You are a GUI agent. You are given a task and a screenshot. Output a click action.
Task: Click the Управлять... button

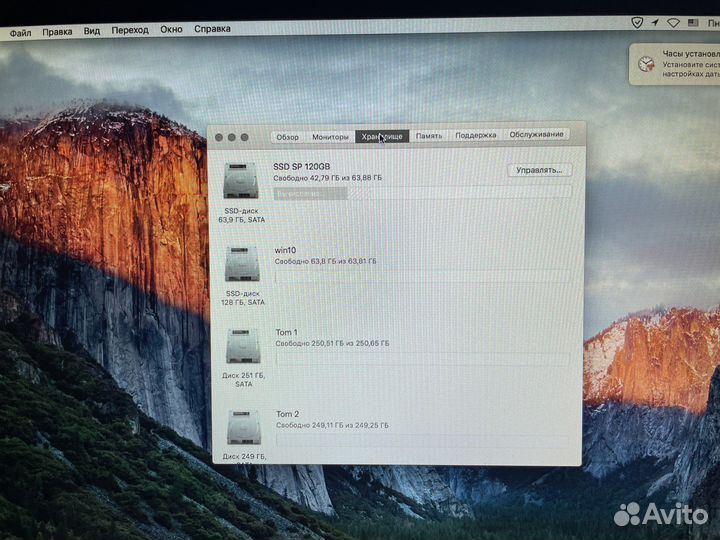point(539,170)
